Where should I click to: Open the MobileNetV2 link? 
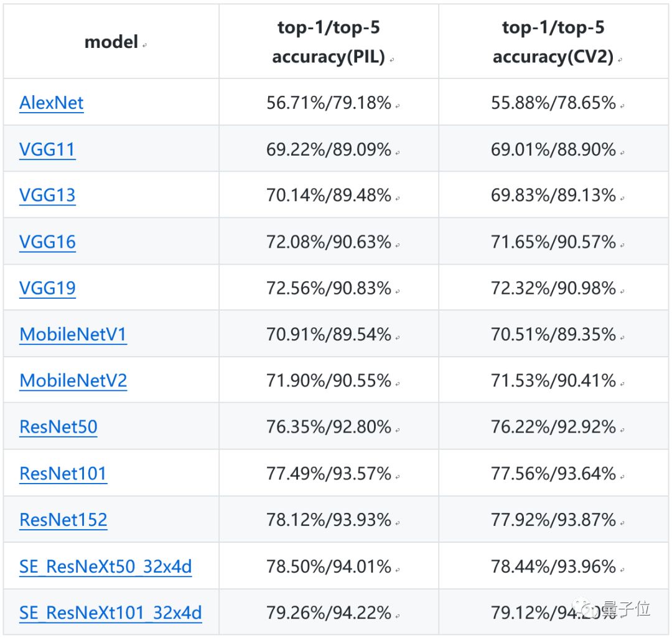pos(73,380)
